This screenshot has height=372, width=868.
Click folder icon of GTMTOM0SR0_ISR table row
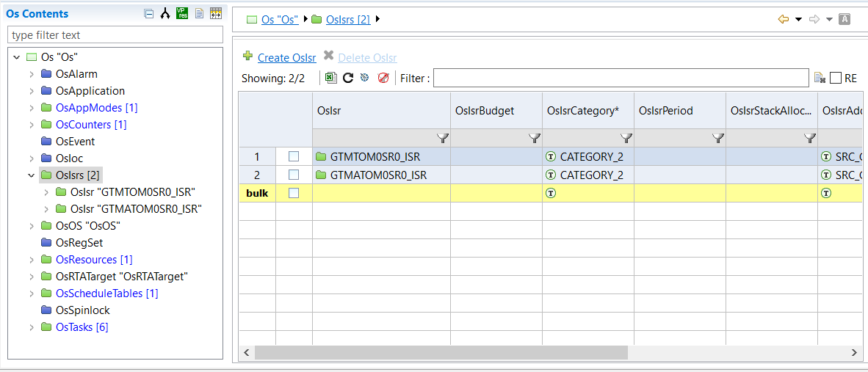point(321,156)
